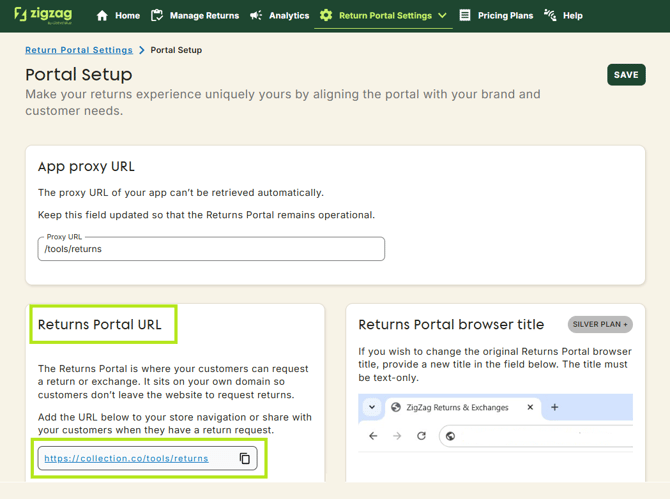Screen dimensions: 670x499
Task: Expand the Return Portal Settings dropdown arrow
Action: pos(442,16)
